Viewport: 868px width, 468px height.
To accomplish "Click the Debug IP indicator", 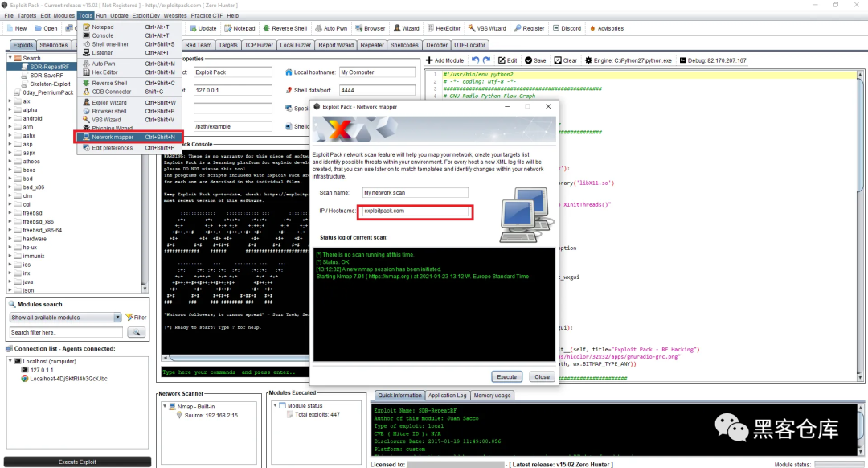I will click(x=713, y=60).
